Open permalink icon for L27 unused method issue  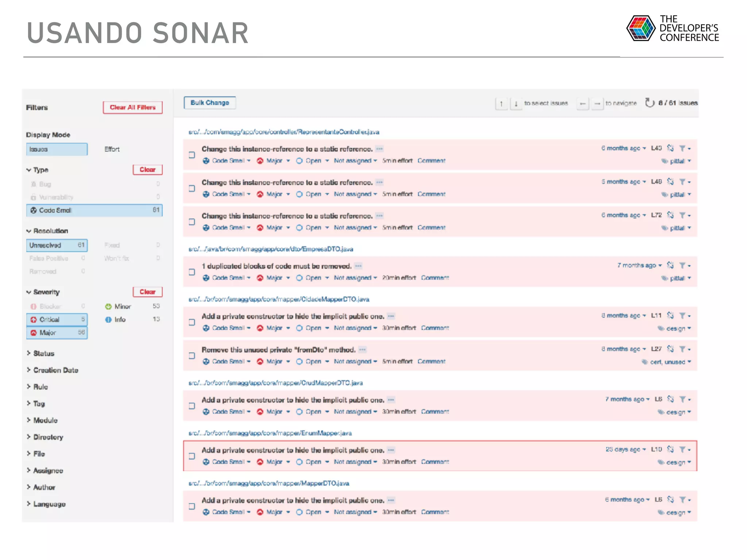pos(670,349)
